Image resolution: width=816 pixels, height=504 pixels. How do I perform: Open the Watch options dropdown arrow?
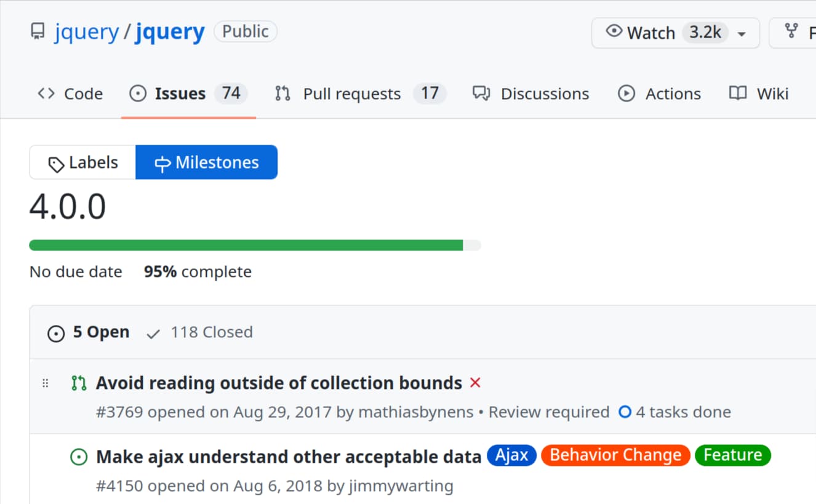743,33
